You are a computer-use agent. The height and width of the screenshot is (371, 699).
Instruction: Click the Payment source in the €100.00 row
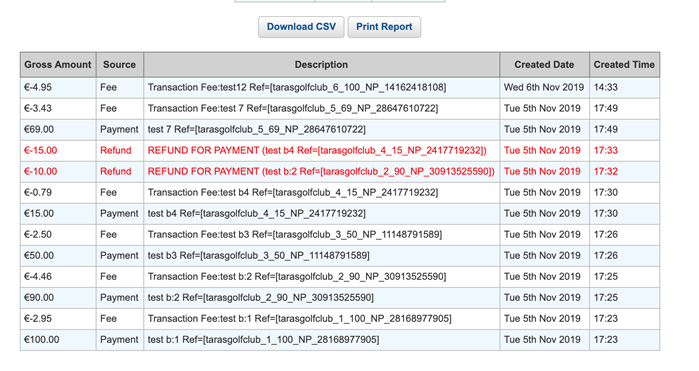click(x=119, y=340)
